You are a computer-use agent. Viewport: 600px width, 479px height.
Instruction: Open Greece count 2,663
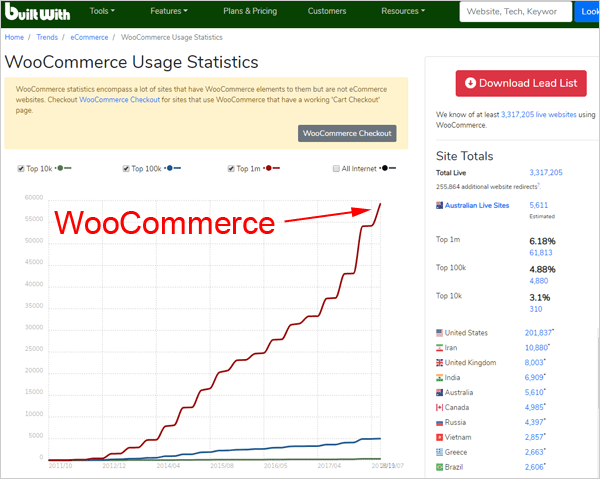point(534,452)
